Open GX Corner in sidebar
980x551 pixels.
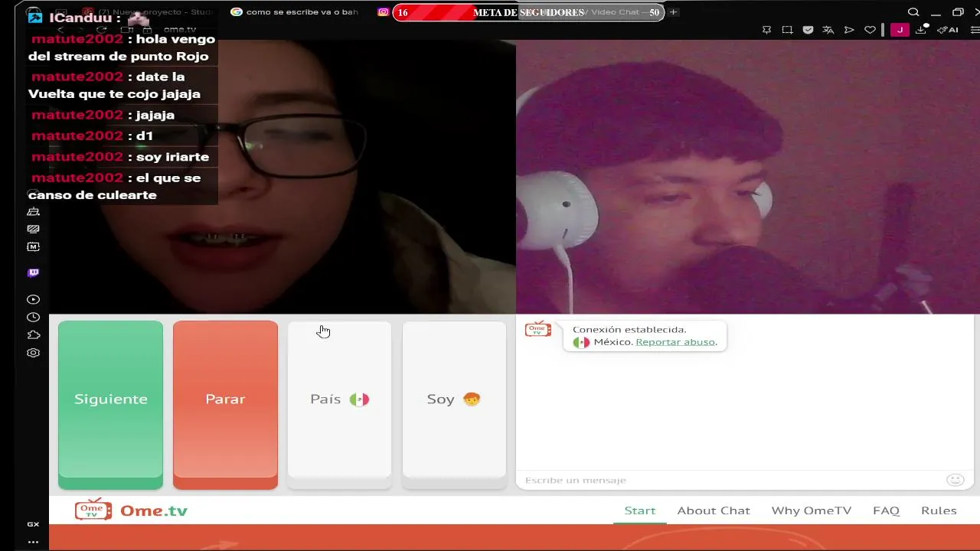(33, 524)
